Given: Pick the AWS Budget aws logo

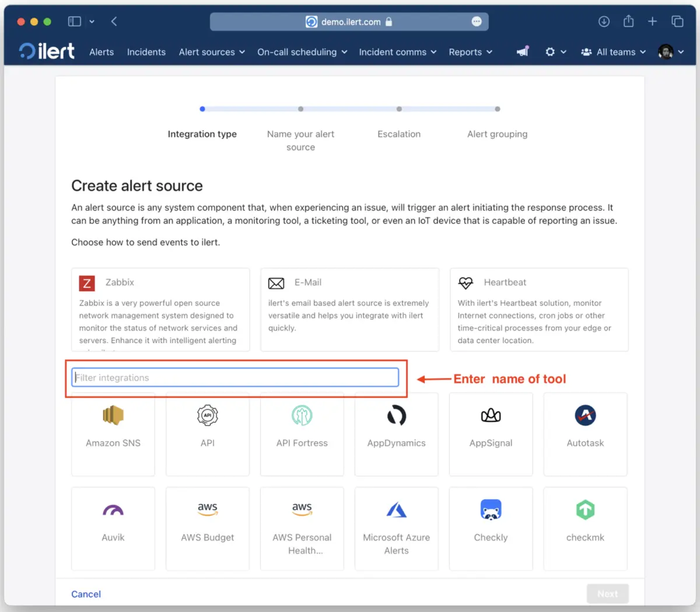Looking at the screenshot, I should [208, 509].
